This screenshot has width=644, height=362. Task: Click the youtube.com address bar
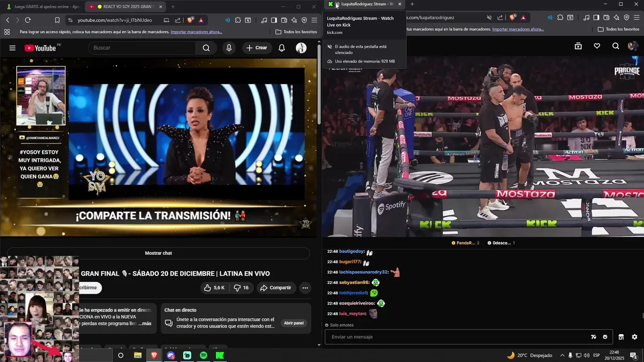(115, 20)
